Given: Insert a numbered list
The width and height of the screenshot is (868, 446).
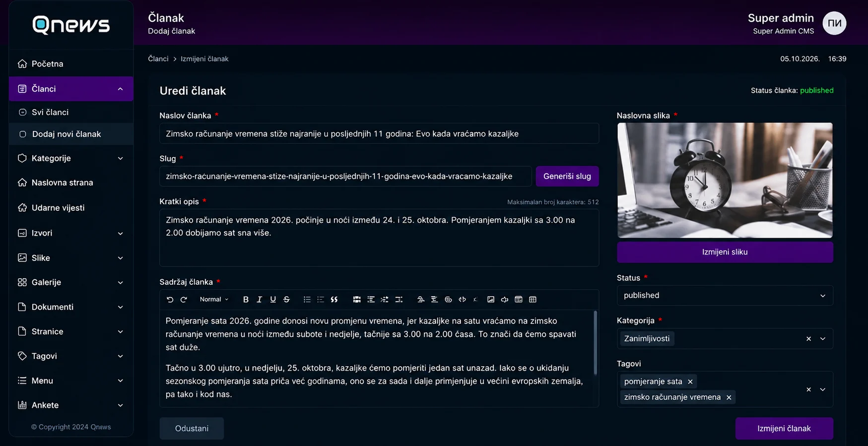Looking at the screenshot, I should click(307, 300).
